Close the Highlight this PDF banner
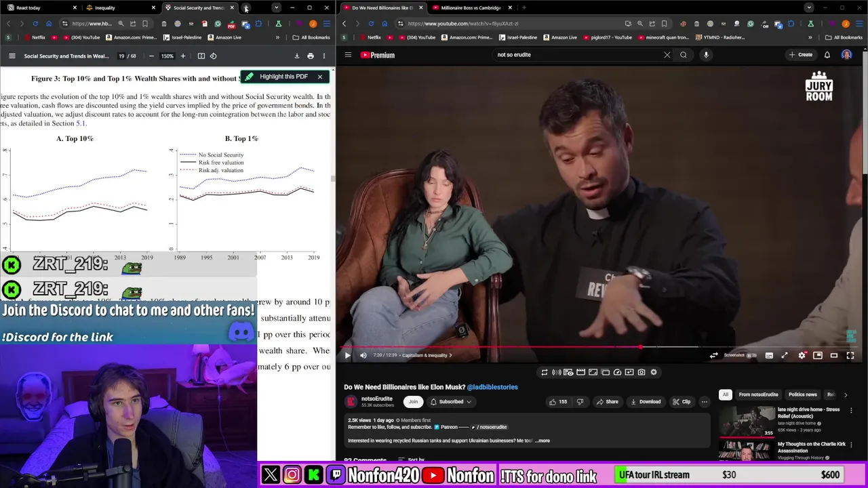The image size is (868, 488). [x=320, y=77]
